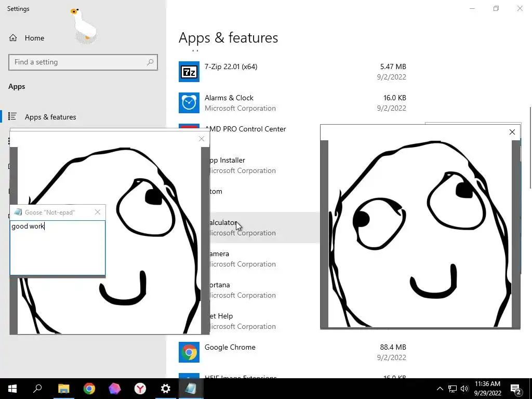Image resolution: width=532 pixels, height=399 pixels.
Task: Close the Goose Not-epad window
Action: [x=98, y=212]
